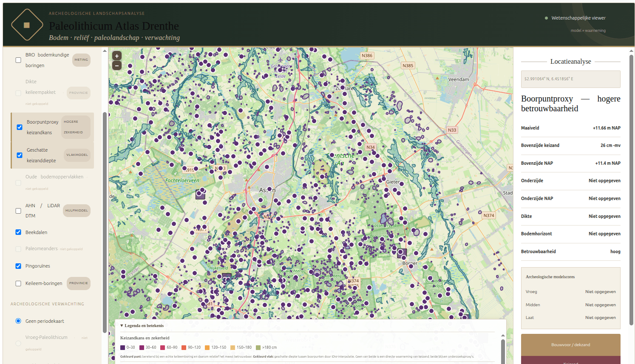The image size is (635, 364).
Task: Click the left panel scroll-up arrow
Action: (105, 51)
